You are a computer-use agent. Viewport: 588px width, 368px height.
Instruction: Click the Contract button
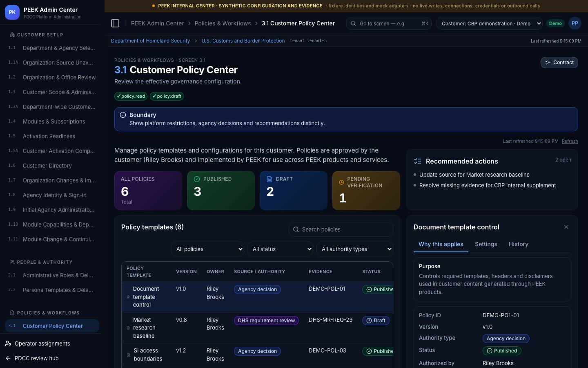[559, 63]
